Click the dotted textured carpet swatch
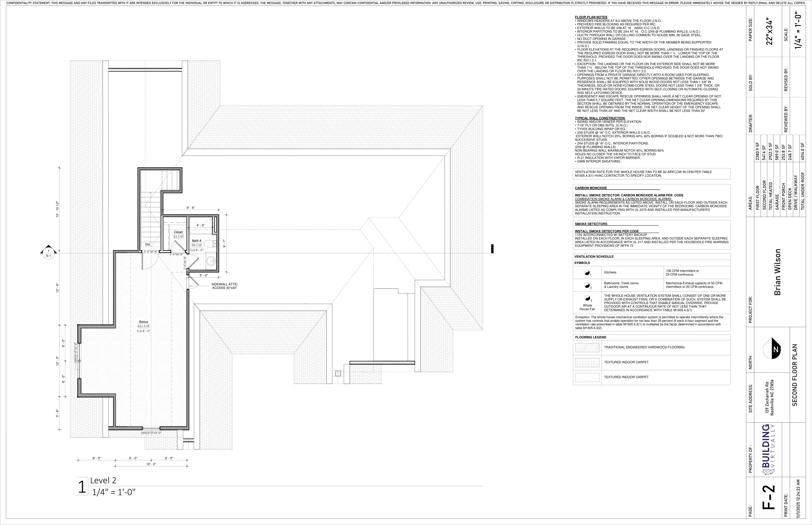The width and height of the screenshot is (812, 525). point(587,377)
